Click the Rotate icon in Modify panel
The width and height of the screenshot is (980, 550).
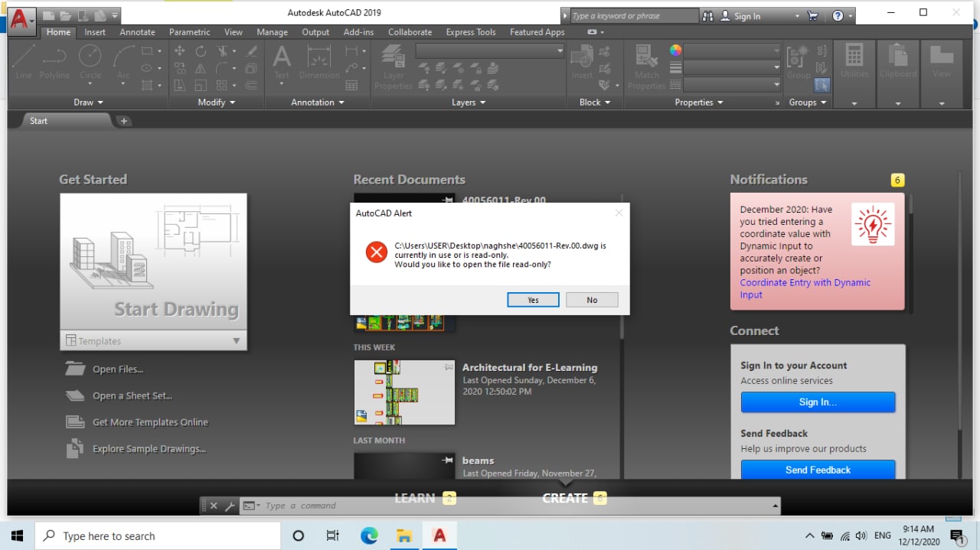pos(201,51)
